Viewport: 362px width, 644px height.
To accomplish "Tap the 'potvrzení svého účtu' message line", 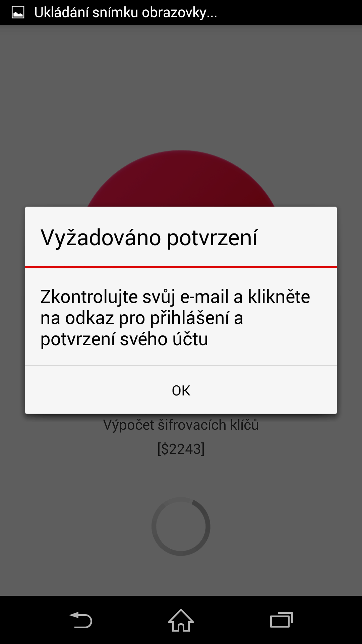I will click(x=124, y=339).
